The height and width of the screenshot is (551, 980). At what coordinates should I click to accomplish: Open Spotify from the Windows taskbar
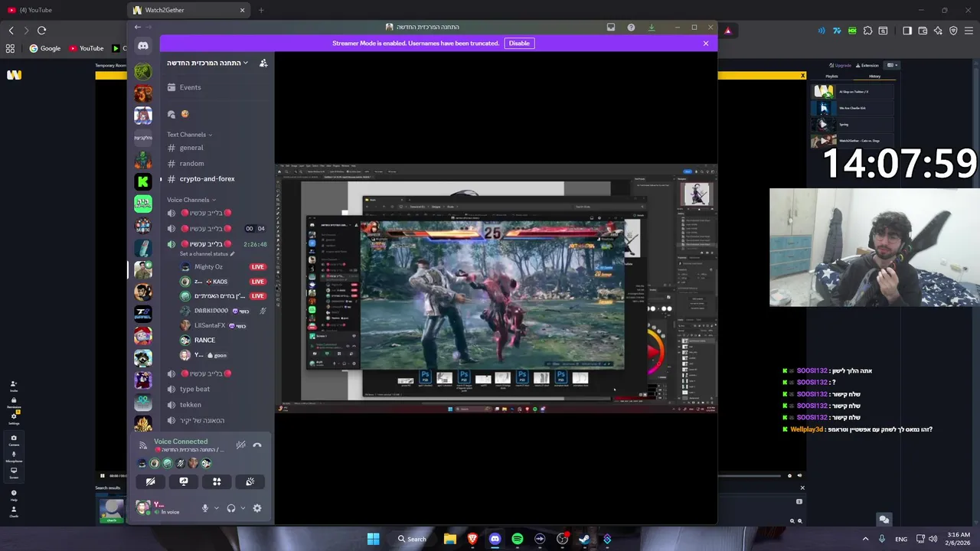(518, 539)
